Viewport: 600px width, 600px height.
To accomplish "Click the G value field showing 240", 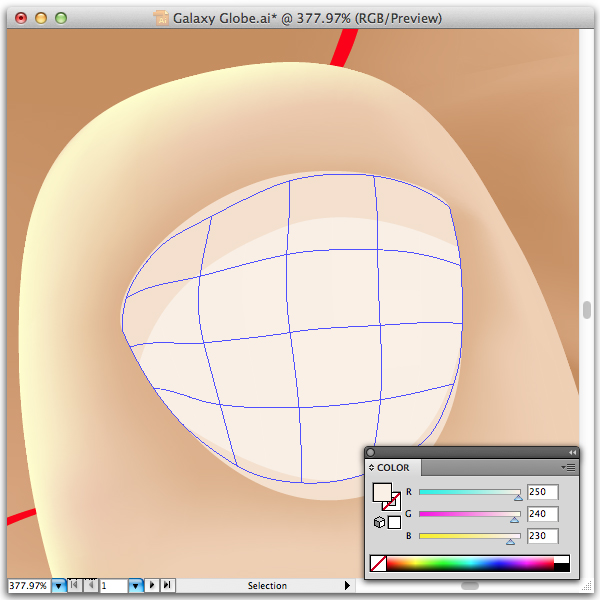I will point(543,514).
